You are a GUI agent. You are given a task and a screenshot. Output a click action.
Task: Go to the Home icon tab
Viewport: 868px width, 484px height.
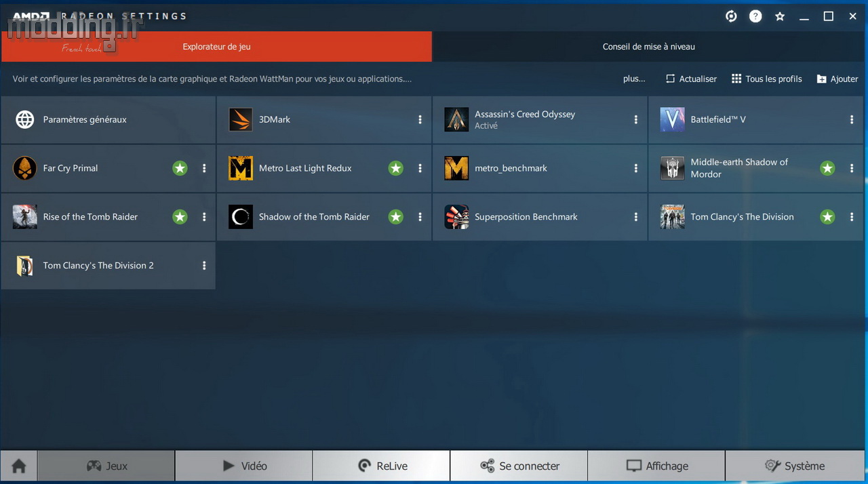19,466
